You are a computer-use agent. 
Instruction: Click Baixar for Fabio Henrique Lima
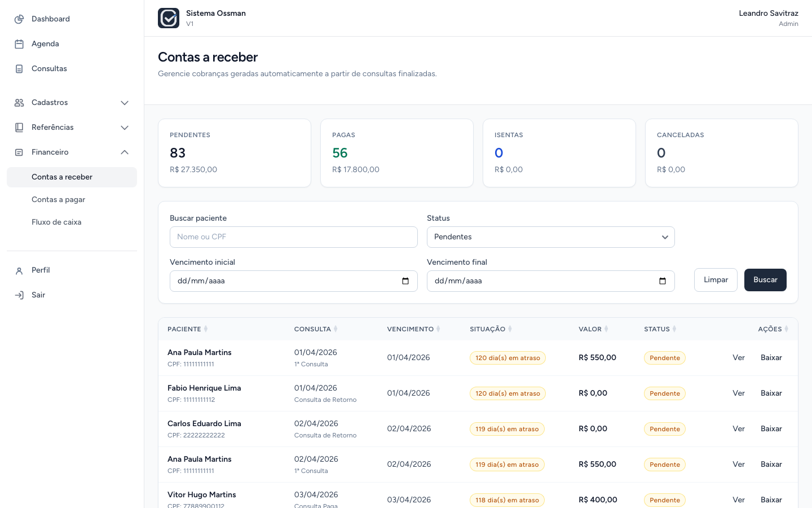(x=771, y=393)
